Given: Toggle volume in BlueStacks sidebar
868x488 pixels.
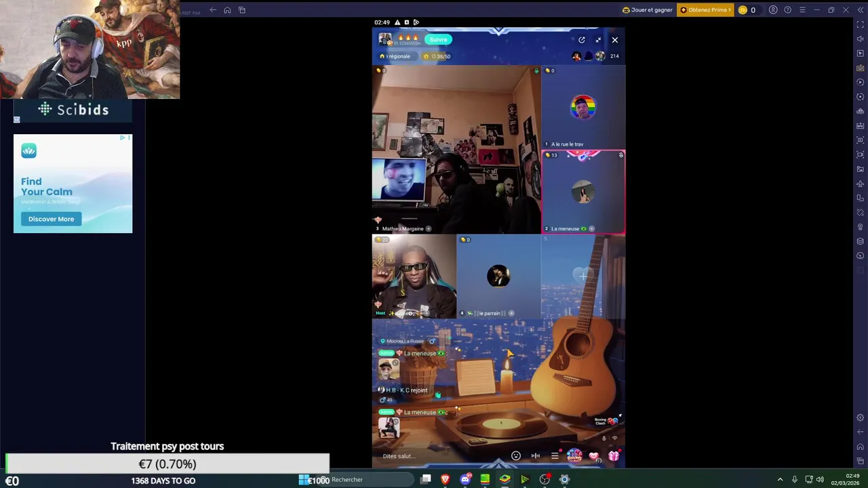Looking at the screenshot, I should [x=861, y=39].
